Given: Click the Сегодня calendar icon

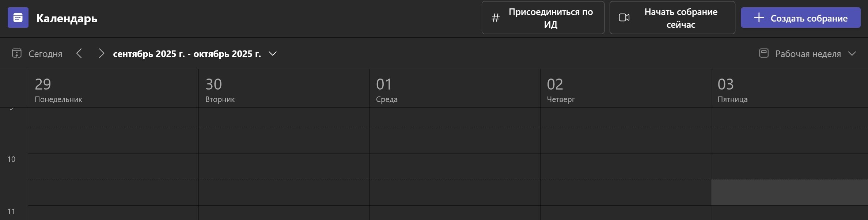Looking at the screenshot, I should (16, 53).
